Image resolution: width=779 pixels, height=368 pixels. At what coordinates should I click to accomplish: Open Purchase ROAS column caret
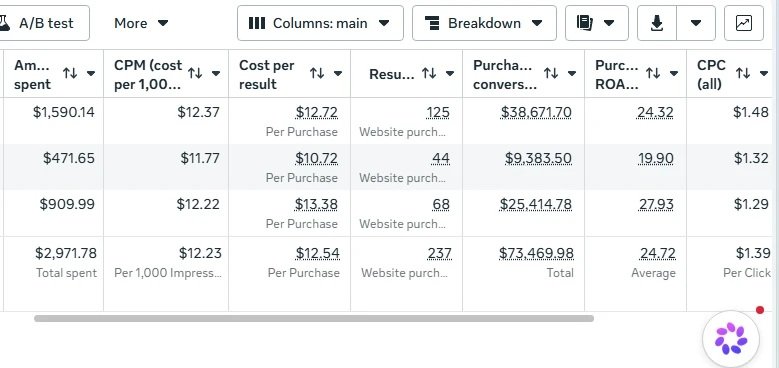coord(674,74)
